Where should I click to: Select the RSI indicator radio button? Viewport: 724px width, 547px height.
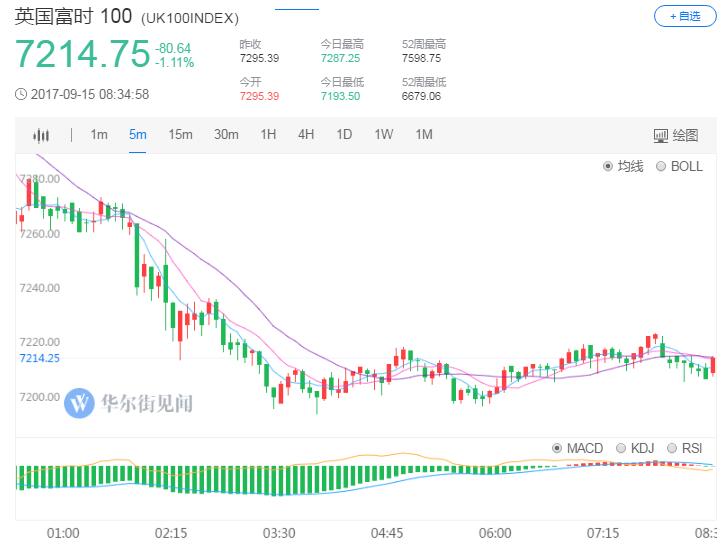pyautogui.click(x=672, y=448)
